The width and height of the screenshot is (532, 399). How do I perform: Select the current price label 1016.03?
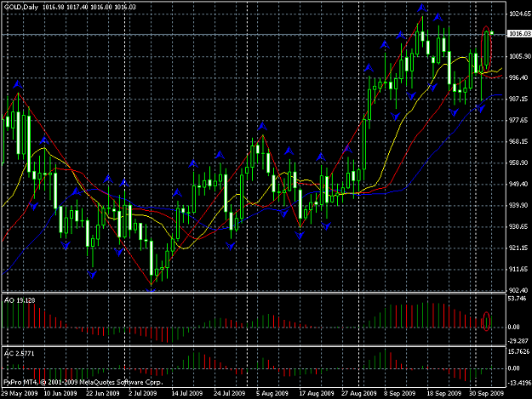click(x=519, y=33)
